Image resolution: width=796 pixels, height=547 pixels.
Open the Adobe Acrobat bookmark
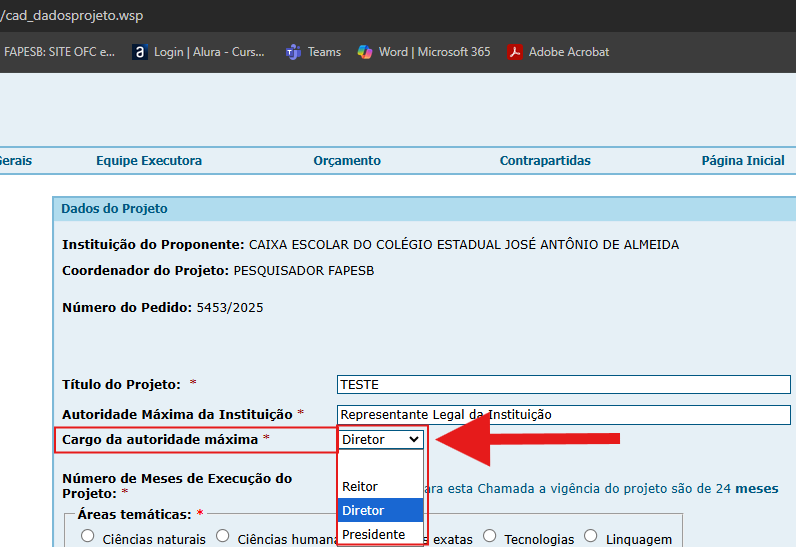[558, 52]
